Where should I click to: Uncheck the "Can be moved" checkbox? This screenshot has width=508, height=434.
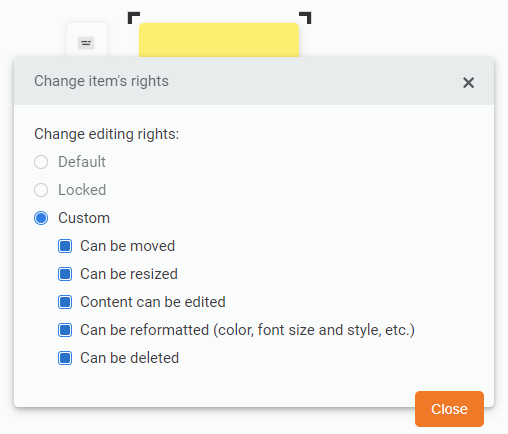point(65,246)
